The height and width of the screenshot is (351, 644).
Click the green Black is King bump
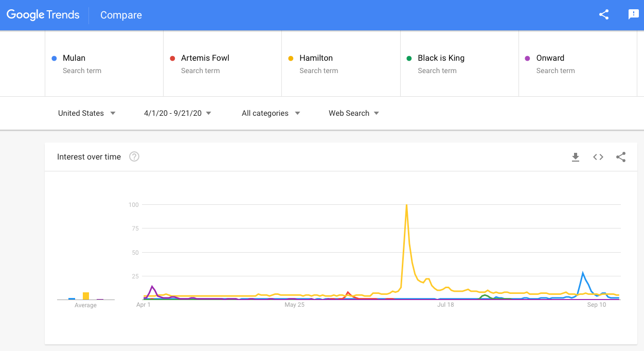pos(485,295)
